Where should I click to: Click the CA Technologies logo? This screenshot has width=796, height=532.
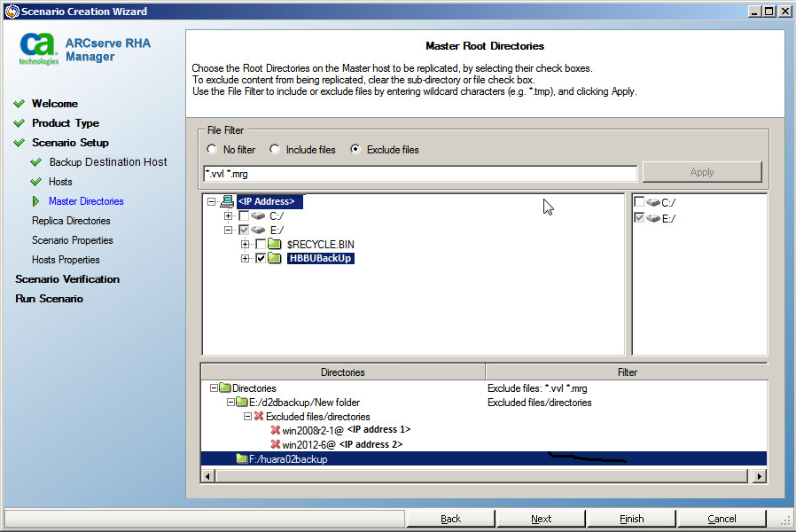coord(39,49)
